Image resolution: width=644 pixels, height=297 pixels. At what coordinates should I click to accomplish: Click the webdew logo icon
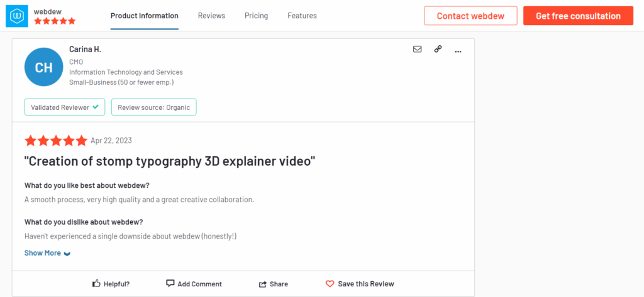[x=16, y=16]
